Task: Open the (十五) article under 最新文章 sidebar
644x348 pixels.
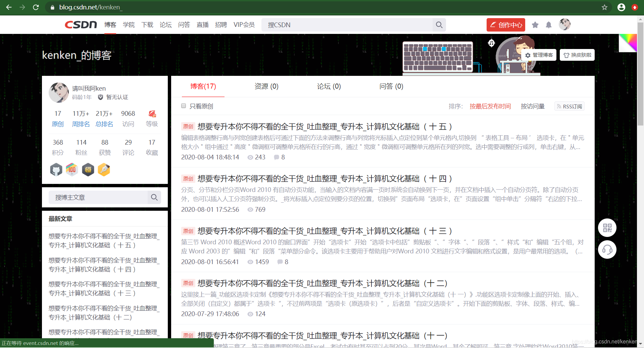Action: (x=104, y=241)
